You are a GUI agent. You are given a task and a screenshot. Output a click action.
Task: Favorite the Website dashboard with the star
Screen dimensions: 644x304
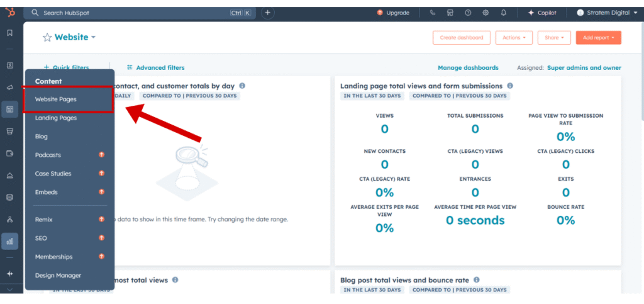(x=47, y=38)
